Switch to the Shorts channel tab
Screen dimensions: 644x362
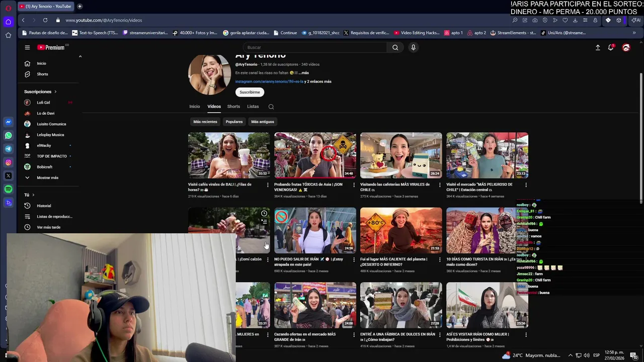233,107
